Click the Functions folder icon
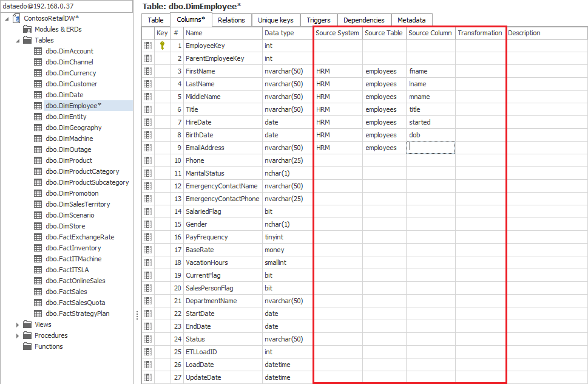 [x=27, y=346]
